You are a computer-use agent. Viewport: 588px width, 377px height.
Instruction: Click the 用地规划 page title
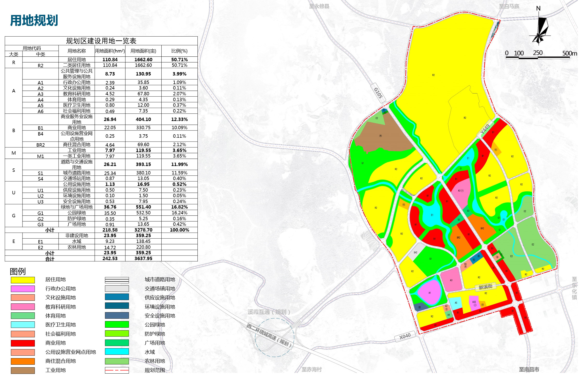pos(34,20)
